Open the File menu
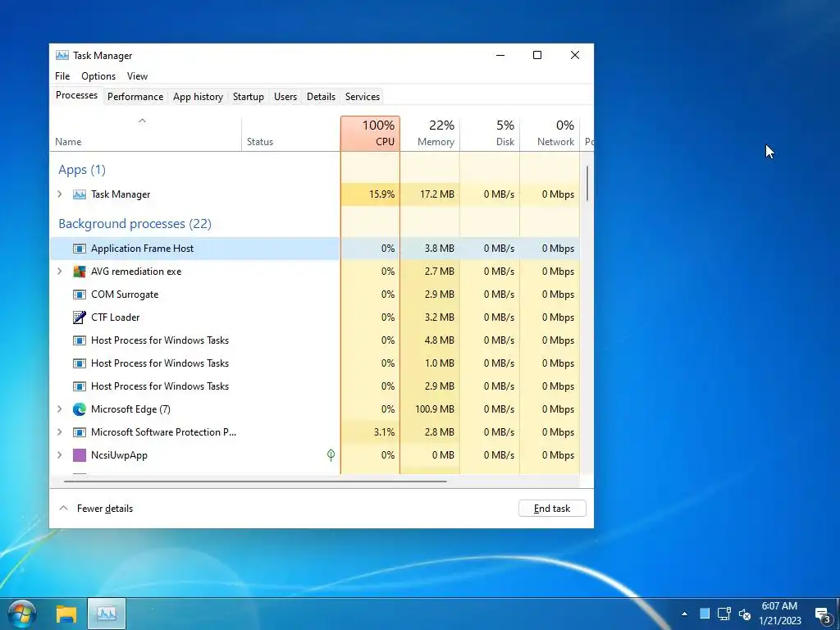 [x=62, y=76]
